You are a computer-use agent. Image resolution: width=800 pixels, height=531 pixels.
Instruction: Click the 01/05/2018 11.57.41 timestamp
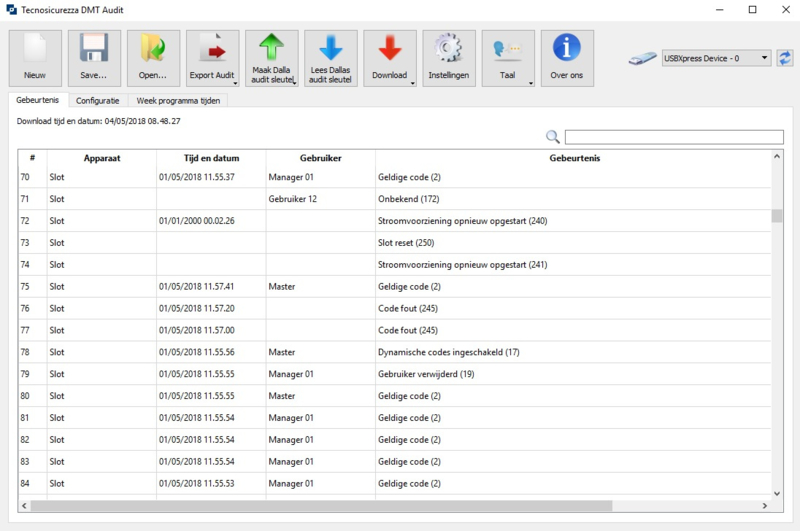tap(197, 287)
